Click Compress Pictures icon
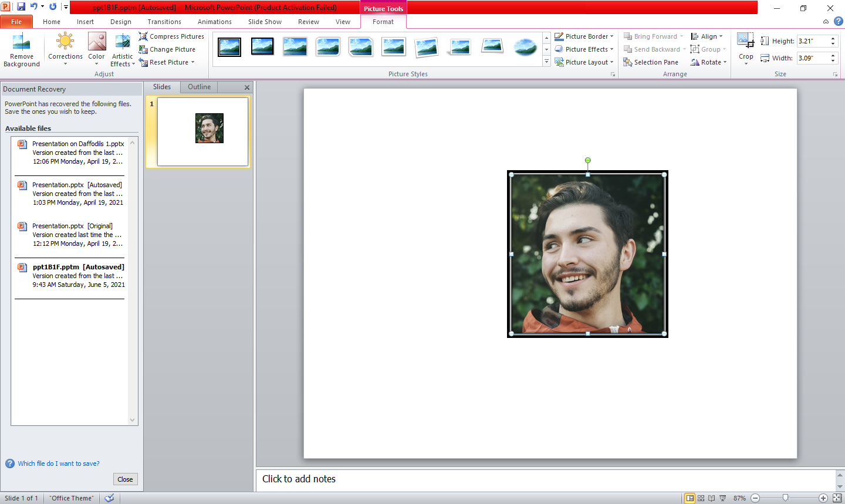Image resolution: width=845 pixels, height=504 pixels. click(143, 36)
